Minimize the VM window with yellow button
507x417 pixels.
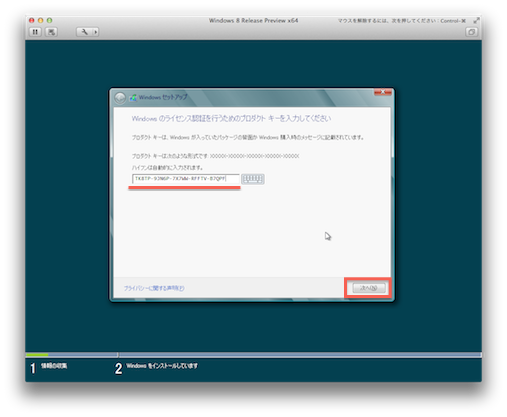[x=40, y=20]
